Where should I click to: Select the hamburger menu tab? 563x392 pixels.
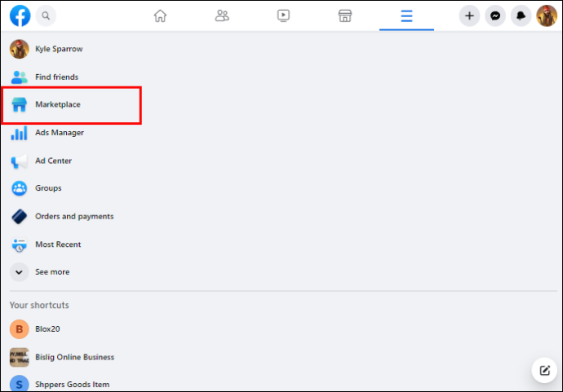pos(406,15)
